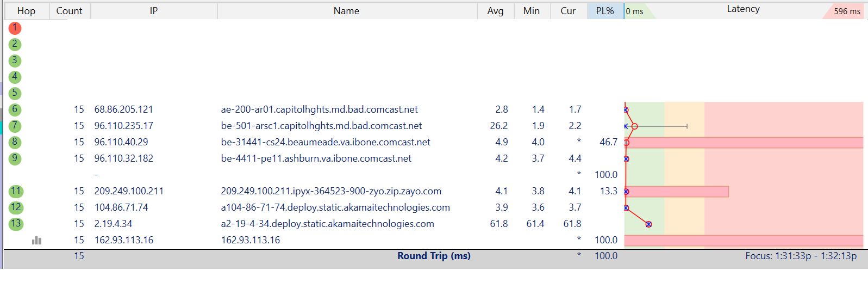The image size is (868, 282).
Task: Select the green hop 3 circle
Action: click(x=15, y=60)
